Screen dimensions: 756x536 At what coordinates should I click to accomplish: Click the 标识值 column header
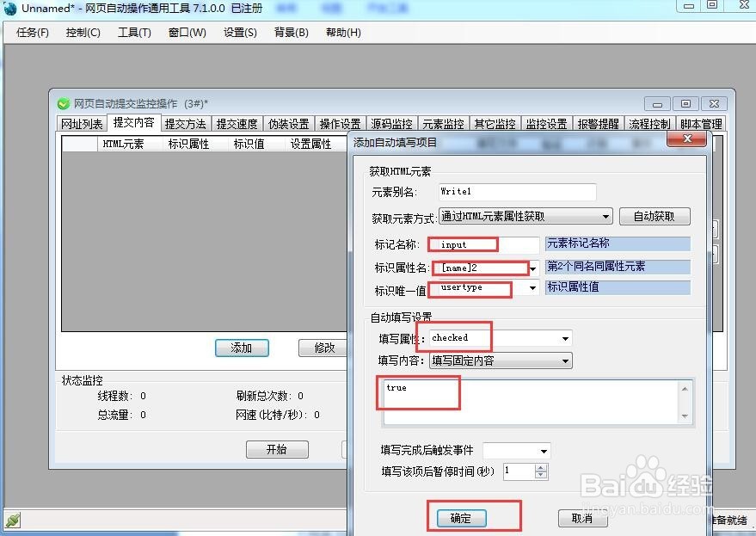click(x=249, y=144)
